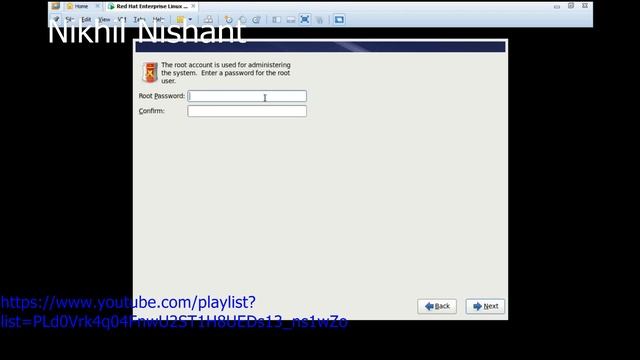Click the Root Password input field
This screenshot has width=640, height=360.
click(x=247, y=96)
